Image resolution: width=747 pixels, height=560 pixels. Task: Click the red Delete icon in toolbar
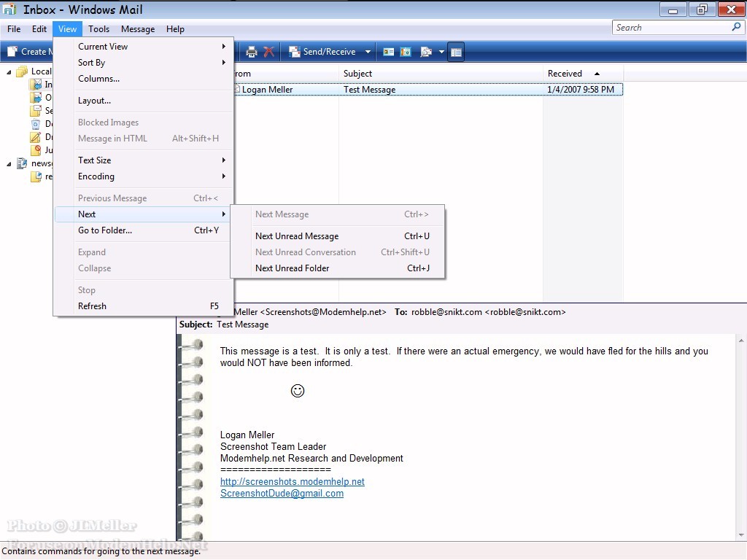coord(269,52)
